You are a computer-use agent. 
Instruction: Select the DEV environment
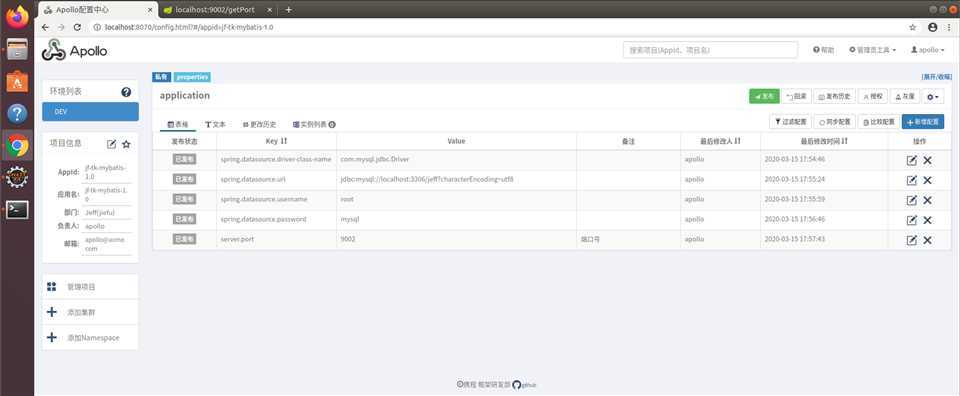pos(91,111)
